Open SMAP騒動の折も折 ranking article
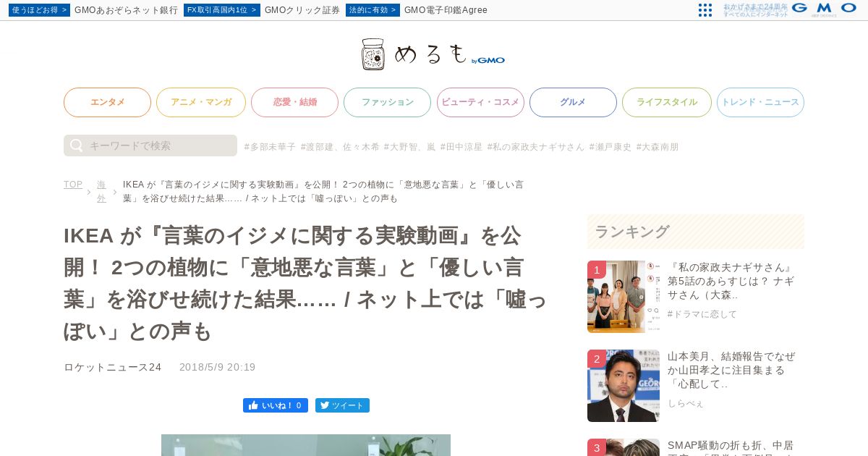This screenshot has width=868, height=456. click(x=731, y=447)
